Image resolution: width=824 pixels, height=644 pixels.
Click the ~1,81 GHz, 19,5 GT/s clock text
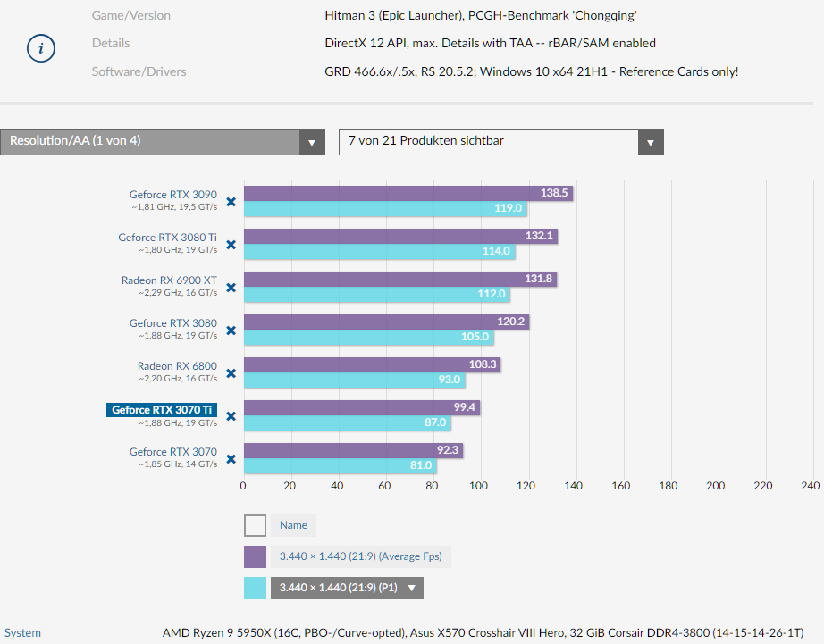pos(174,207)
